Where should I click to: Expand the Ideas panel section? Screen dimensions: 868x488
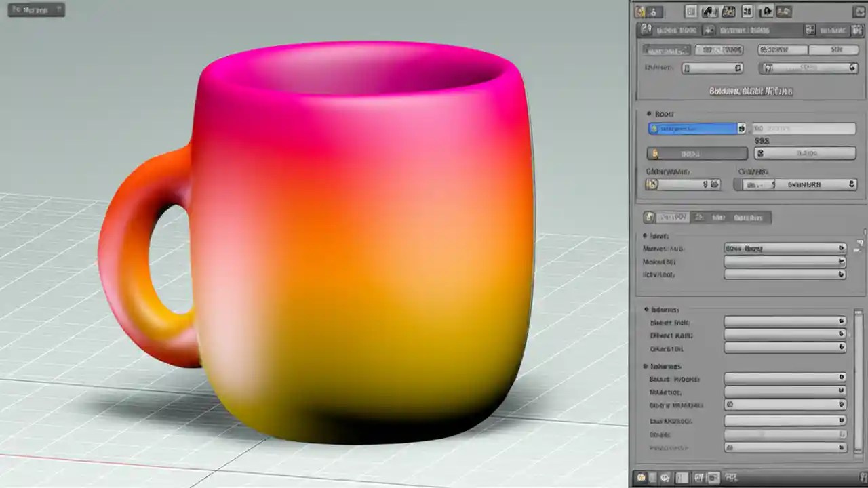click(x=644, y=236)
